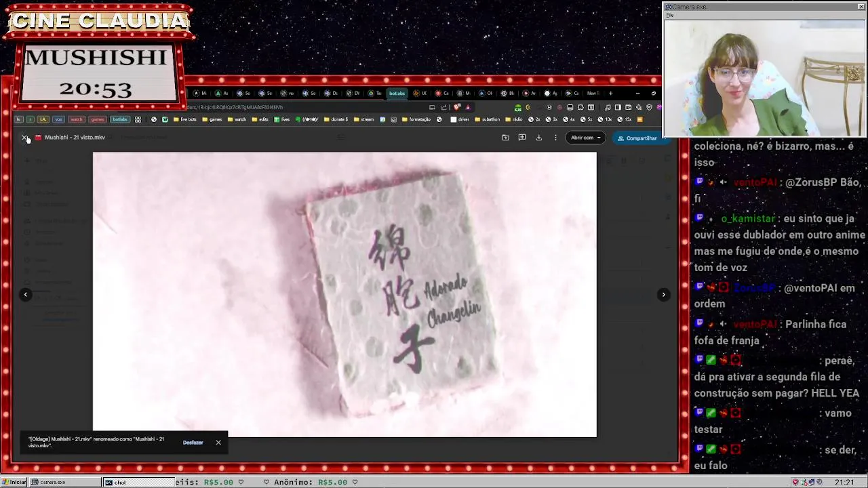Click the 4x bookmark
The width and height of the screenshot is (868, 488).
coord(569,119)
